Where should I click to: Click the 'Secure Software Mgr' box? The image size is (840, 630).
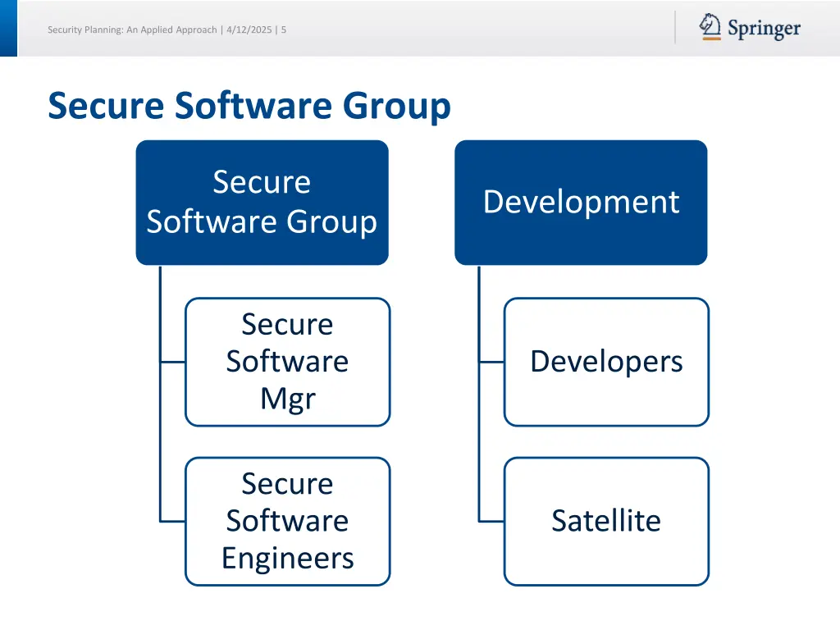[288, 362]
